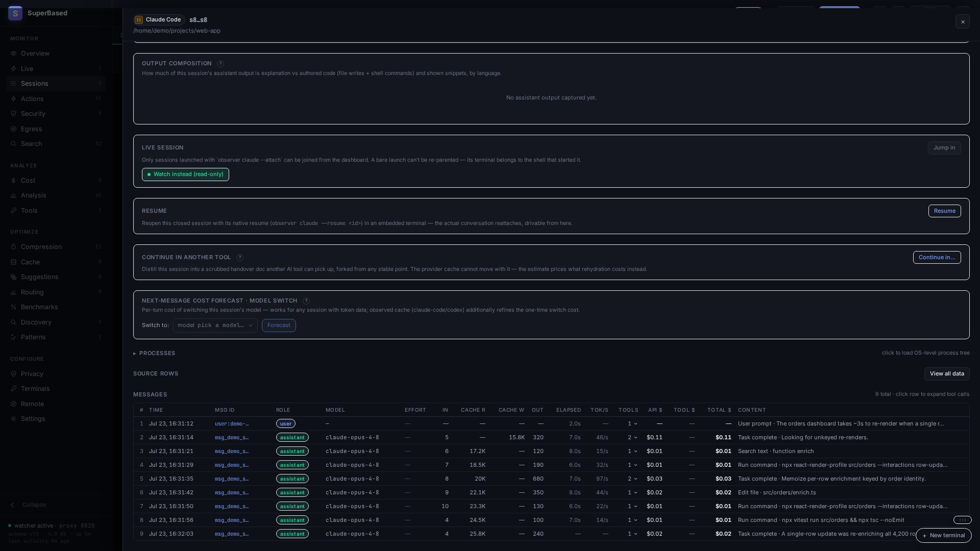Navigate to Terminals
This screenshot has width=980, height=551.
tap(56, 389)
